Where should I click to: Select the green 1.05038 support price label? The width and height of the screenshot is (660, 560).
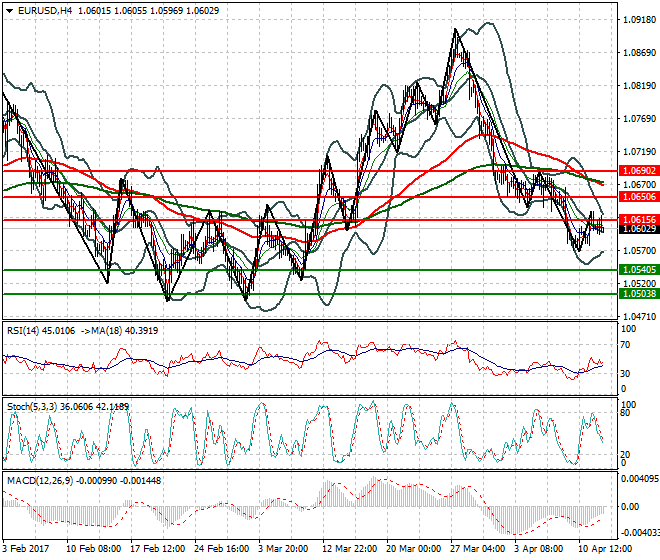639,293
